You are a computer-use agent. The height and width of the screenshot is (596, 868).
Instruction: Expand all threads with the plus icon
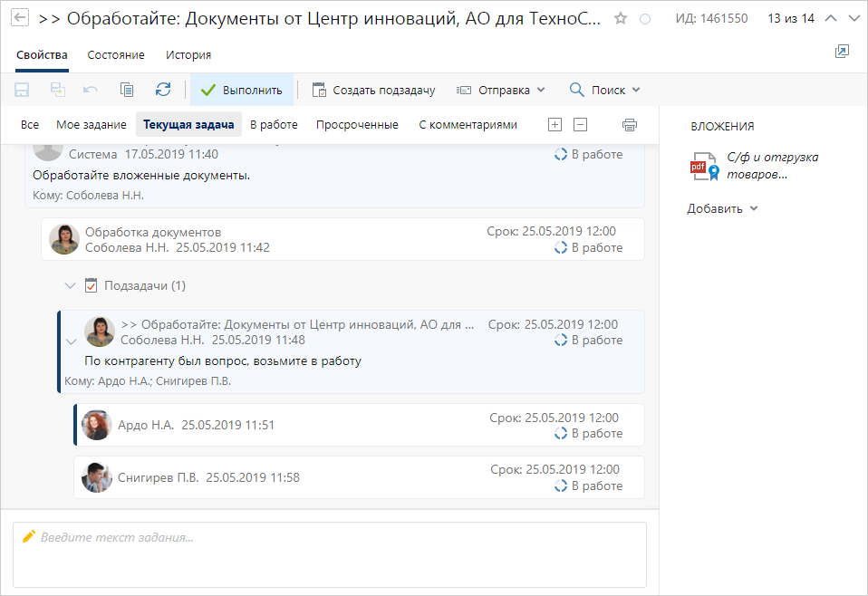pos(555,125)
